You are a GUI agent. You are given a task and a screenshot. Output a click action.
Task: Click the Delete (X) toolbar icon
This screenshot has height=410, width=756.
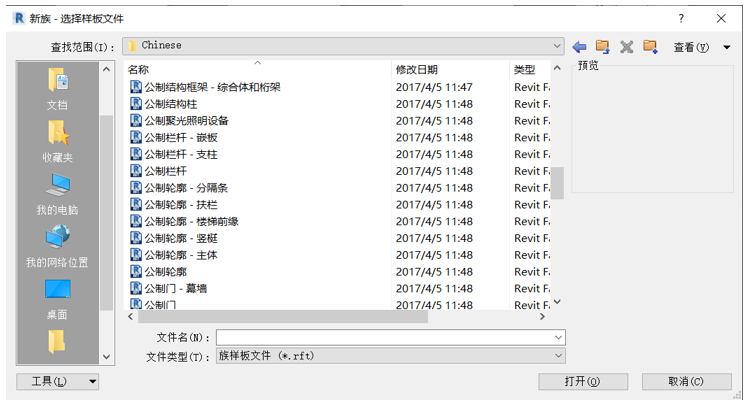(x=627, y=47)
